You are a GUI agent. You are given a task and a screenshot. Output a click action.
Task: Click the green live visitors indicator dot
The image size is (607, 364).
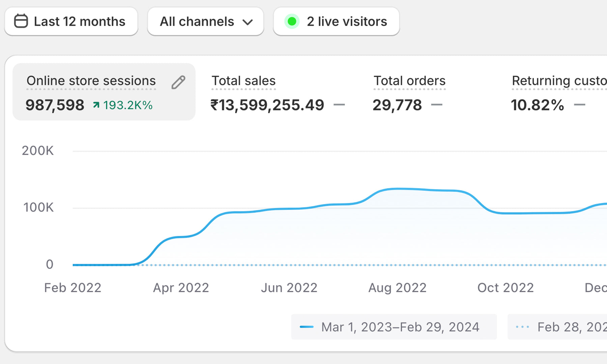(292, 22)
